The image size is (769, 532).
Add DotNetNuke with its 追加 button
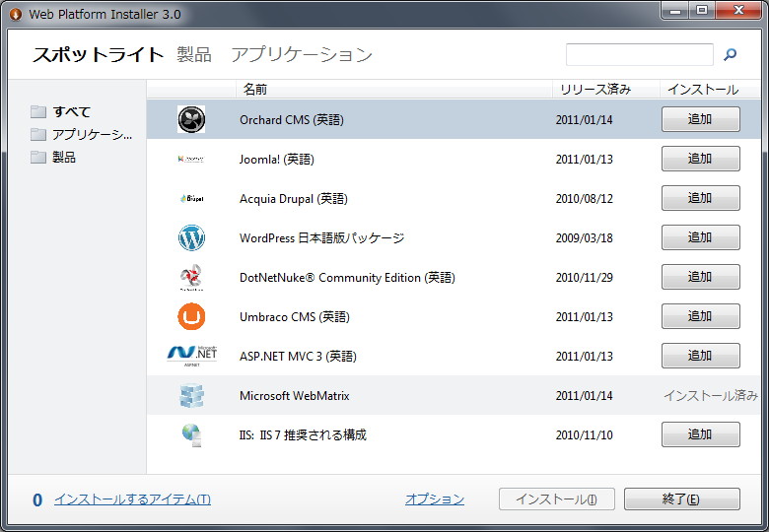pyautogui.click(x=700, y=277)
